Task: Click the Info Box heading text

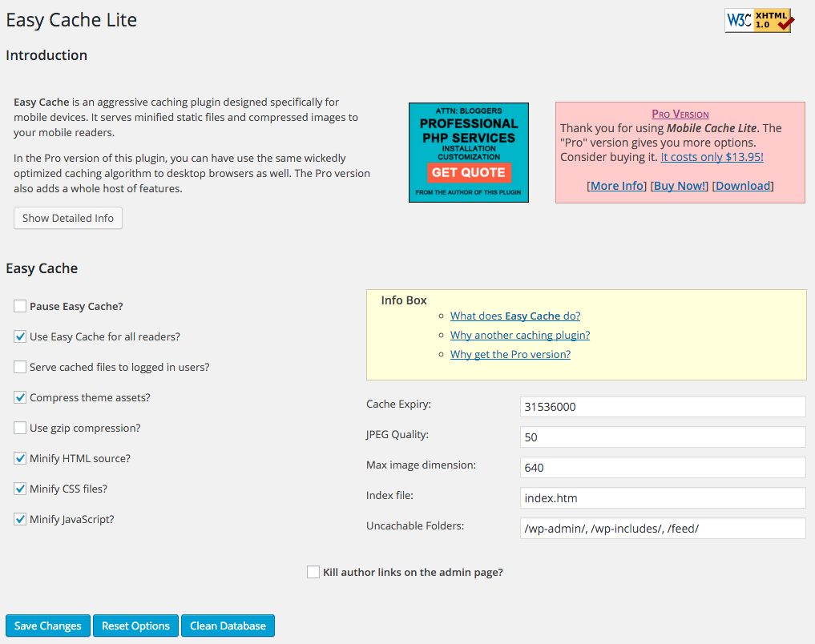Action: [x=404, y=300]
